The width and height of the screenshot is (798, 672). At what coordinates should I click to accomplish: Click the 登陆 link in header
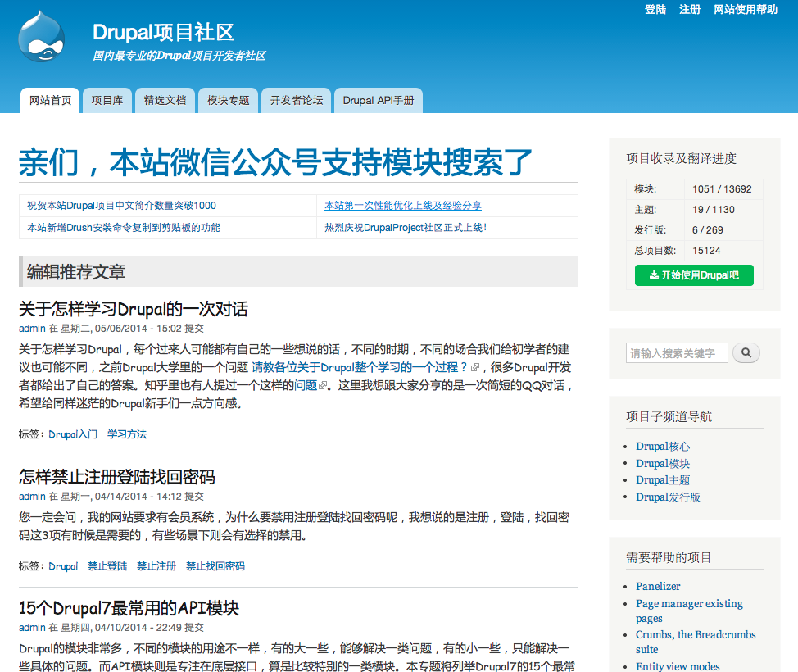(655, 9)
